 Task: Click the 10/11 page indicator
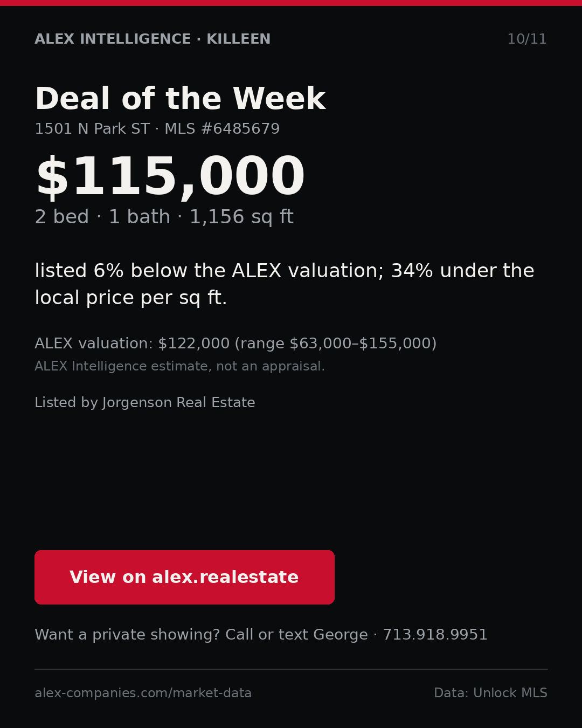[x=527, y=39]
